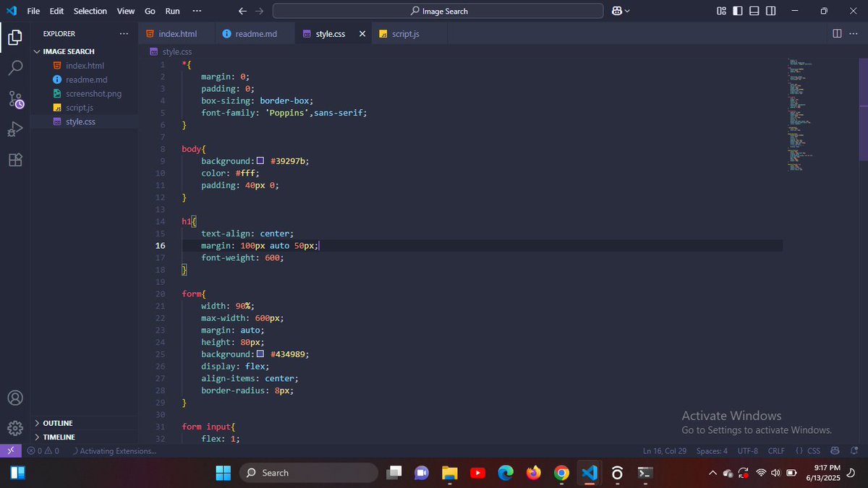The width and height of the screenshot is (868, 488).
Task: Open the Run menu
Action: [x=172, y=11]
